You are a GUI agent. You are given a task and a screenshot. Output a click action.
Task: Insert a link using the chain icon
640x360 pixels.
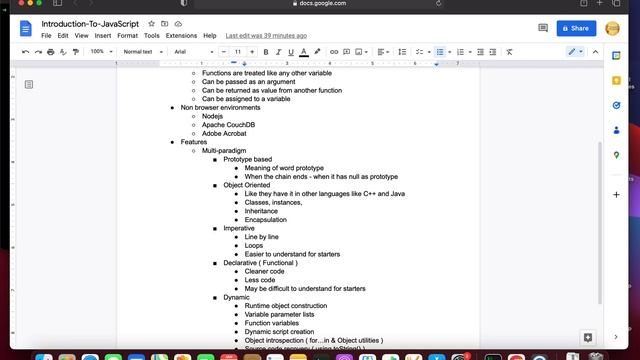coord(334,52)
